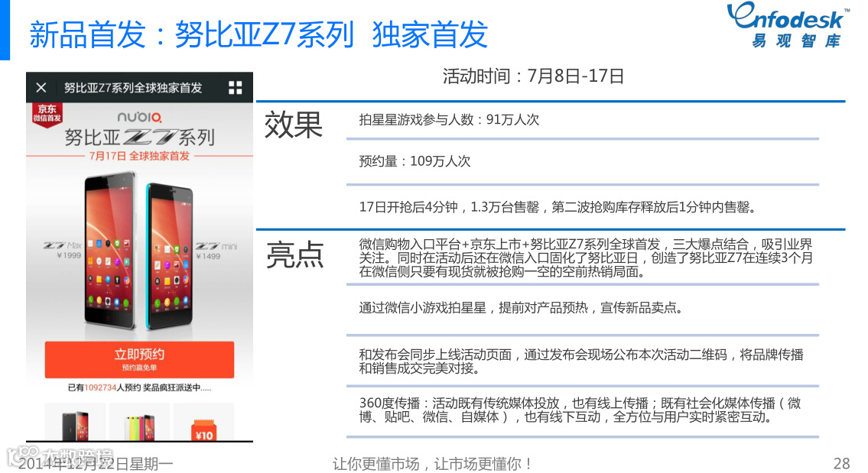Click the 和发布会同步上线活动页面 paragraph
The image size is (868, 473).
click(581, 361)
